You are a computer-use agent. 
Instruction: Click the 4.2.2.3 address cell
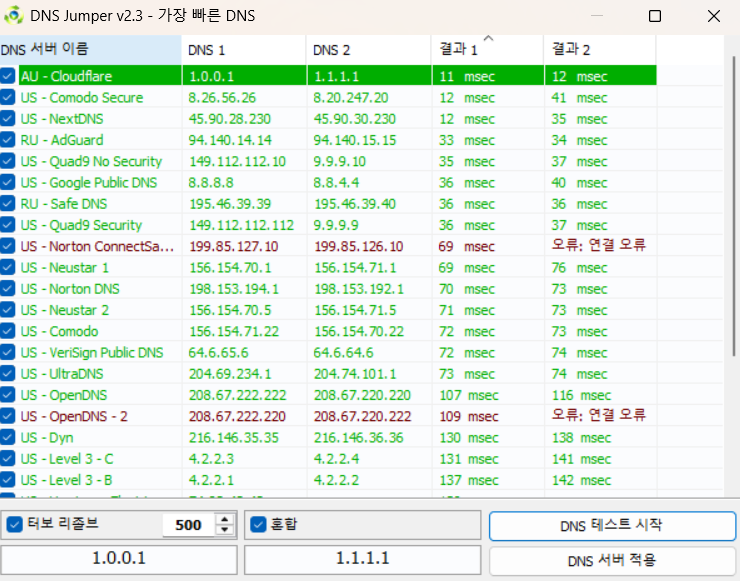point(211,458)
